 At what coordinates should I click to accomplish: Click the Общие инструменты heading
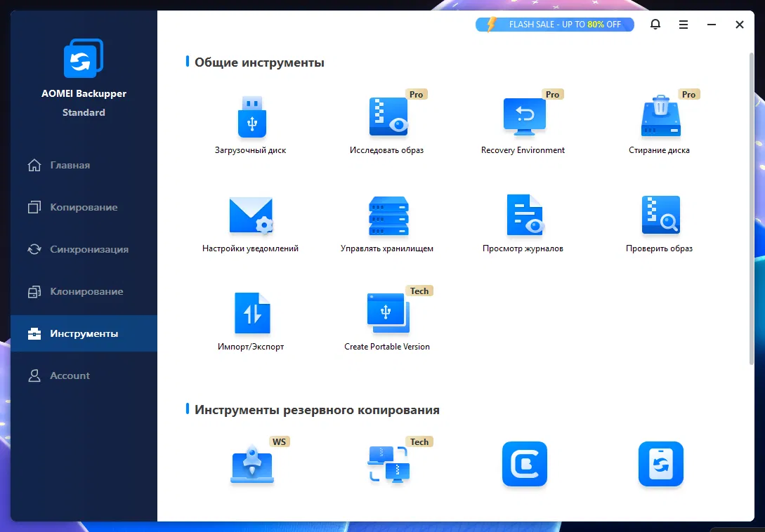point(259,62)
